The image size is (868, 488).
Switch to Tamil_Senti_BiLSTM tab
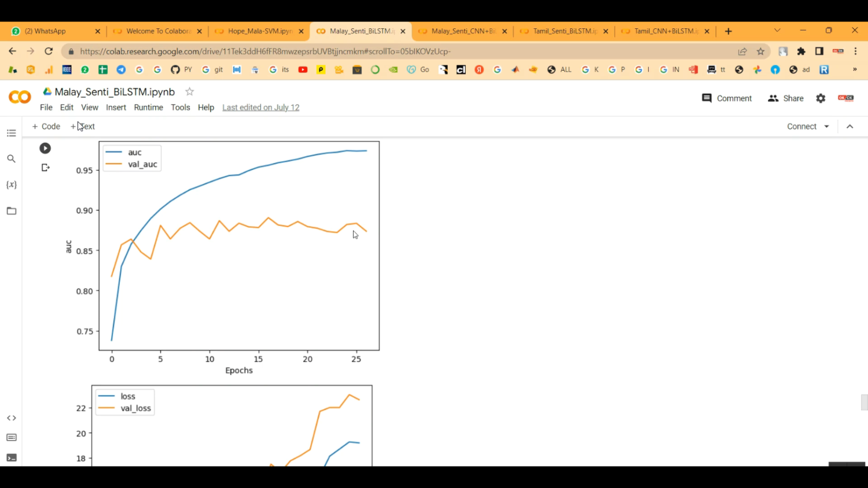tap(564, 31)
